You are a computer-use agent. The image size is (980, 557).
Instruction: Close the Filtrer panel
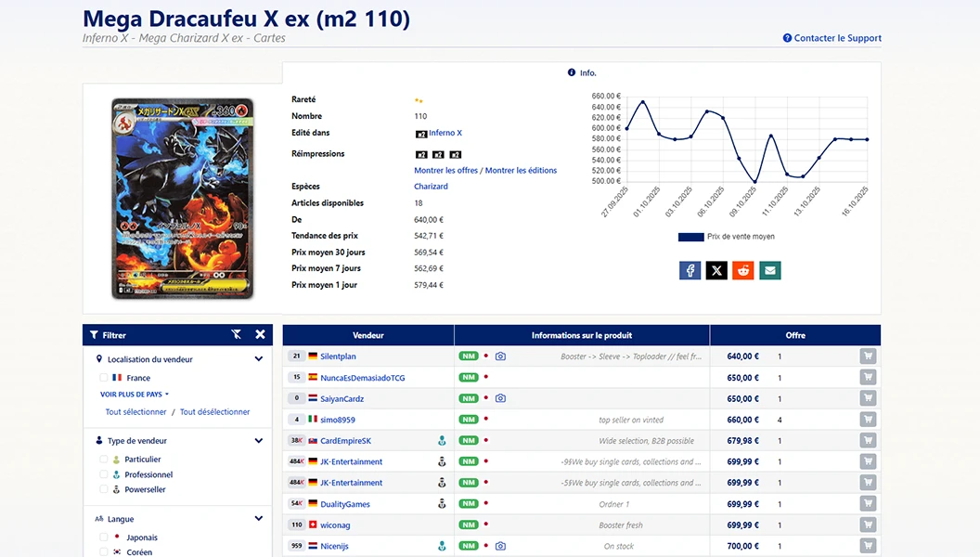click(260, 334)
